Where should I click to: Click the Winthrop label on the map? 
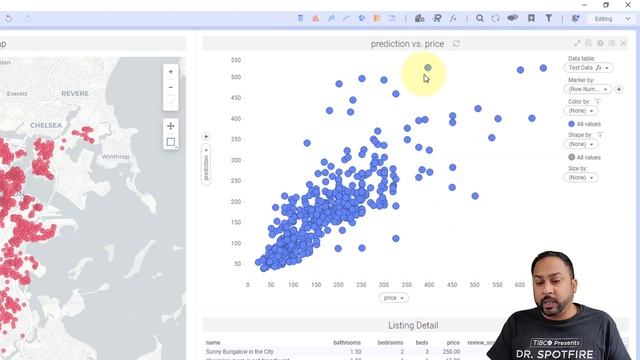pos(116,157)
